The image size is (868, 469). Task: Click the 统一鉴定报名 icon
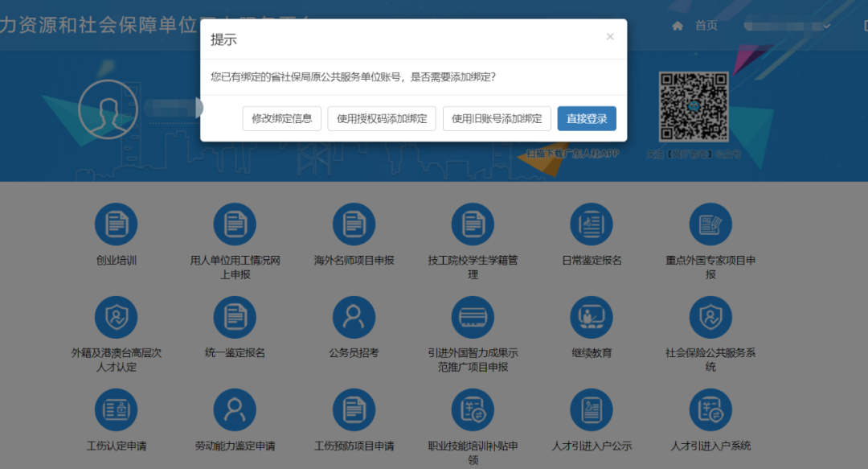click(234, 317)
